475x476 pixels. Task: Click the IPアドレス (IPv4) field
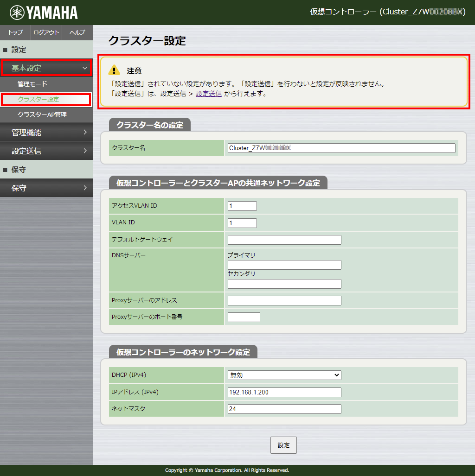coord(284,392)
